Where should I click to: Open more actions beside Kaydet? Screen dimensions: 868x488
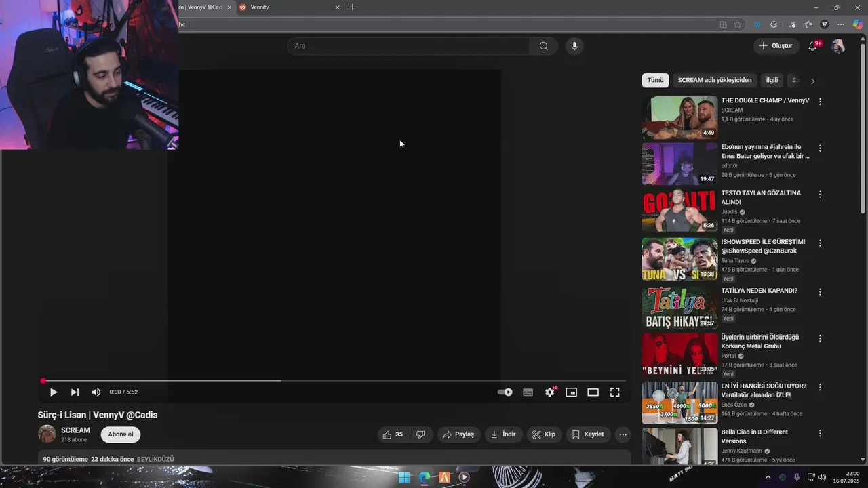(623, 434)
